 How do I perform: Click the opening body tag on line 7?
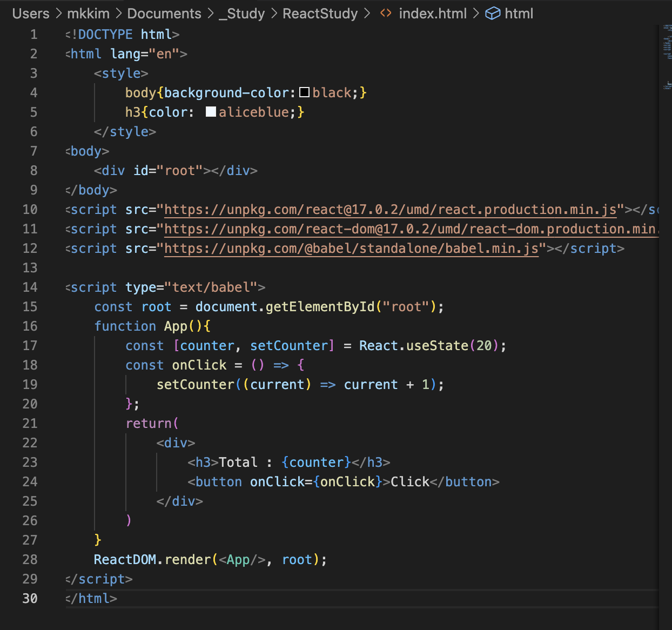[88, 151]
